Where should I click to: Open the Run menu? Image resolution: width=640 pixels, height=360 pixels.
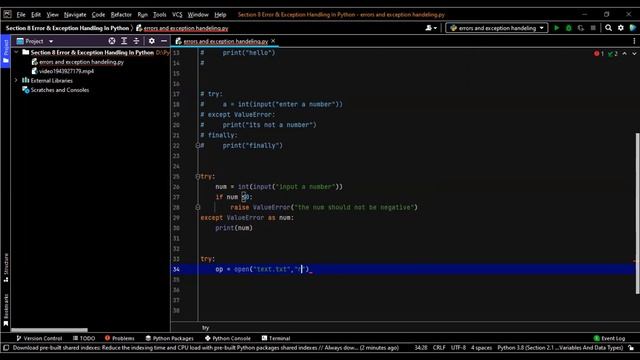[142, 15]
